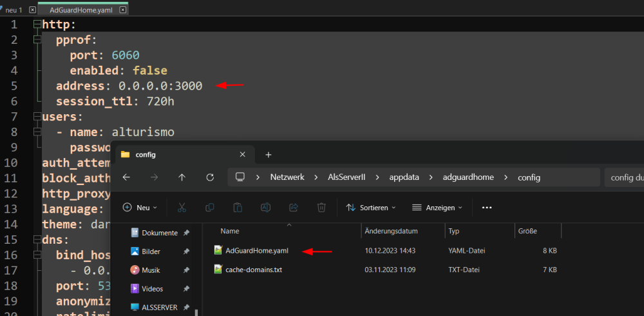Collapse the name: alturismo fold marker
The width and height of the screenshot is (644, 316).
pyautogui.click(x=37, y=132)
